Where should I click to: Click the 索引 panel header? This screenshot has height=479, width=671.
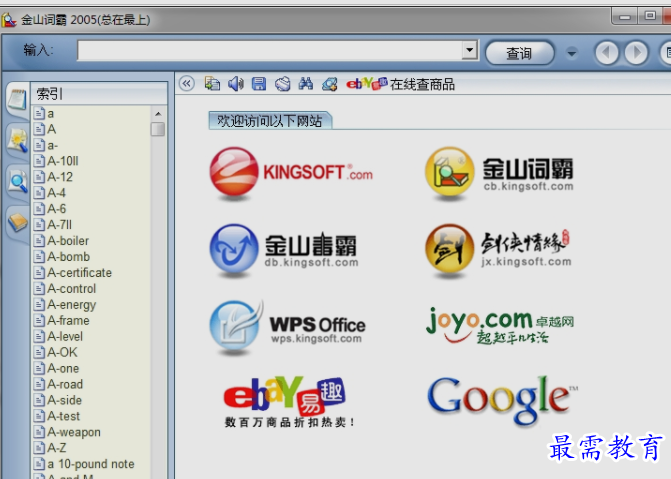[x=99, y=94]
